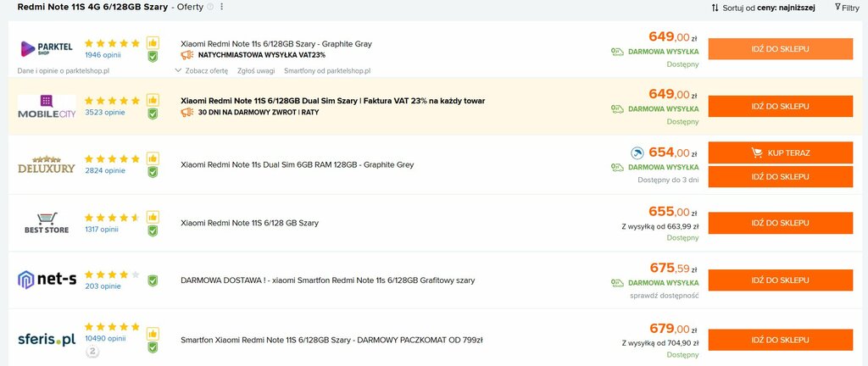Click Parktel thumbs-up recommended badge icon
Image resolution: width=868 pixels, height=366 pixels.
(x=153, y=42)
